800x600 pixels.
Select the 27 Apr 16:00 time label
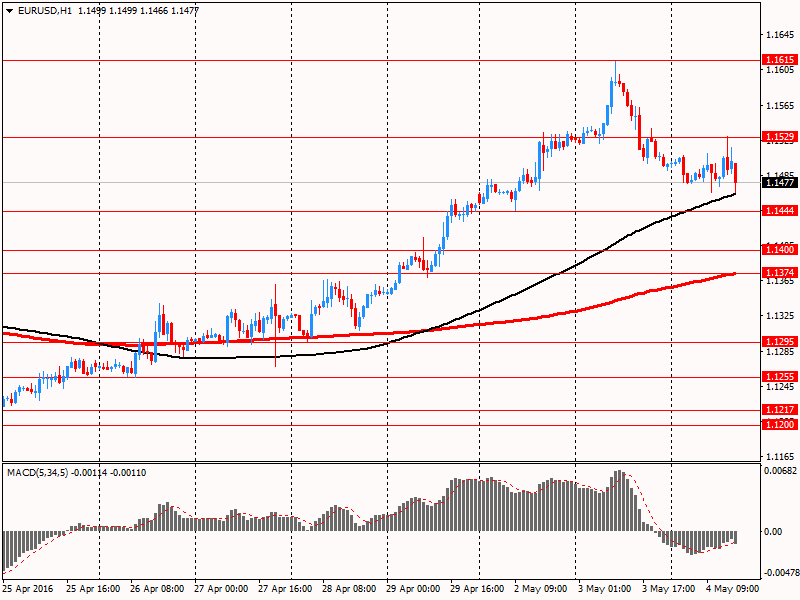coord(285,589)
